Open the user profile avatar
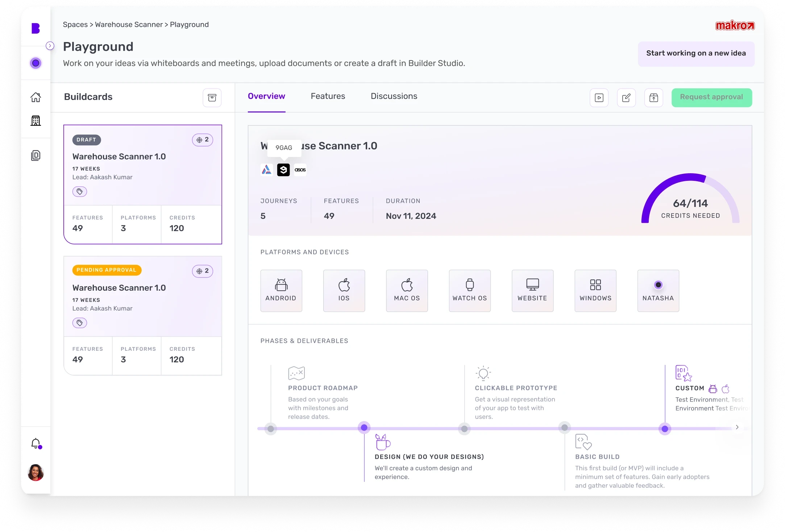785x532 pixels. pyautogui.click(x=36, y=473)
